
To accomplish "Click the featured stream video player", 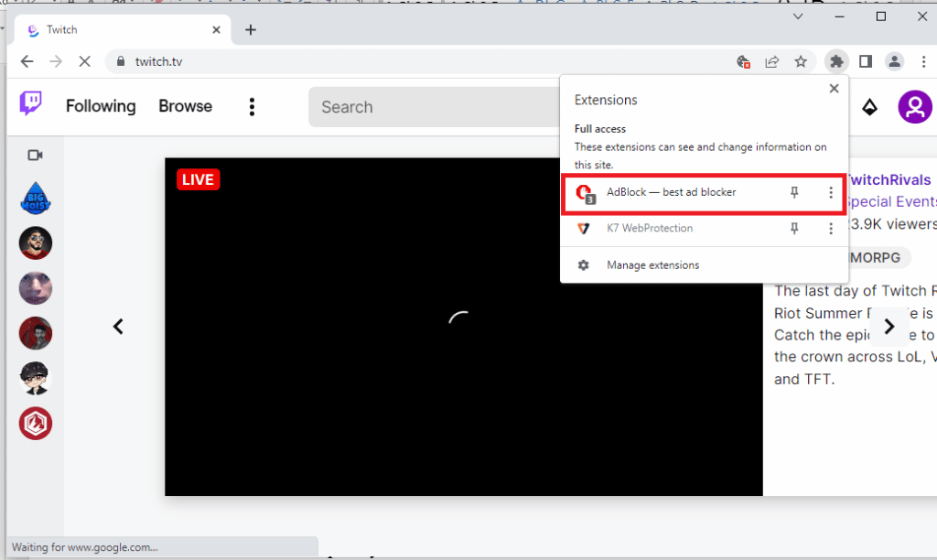I will click(464, 327).
